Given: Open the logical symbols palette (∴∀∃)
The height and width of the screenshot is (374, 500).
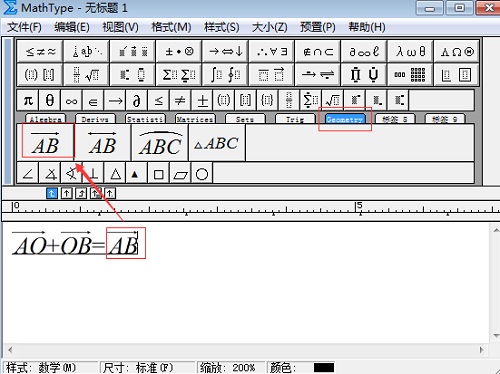Looking at the screenshot, I should 271,51.
